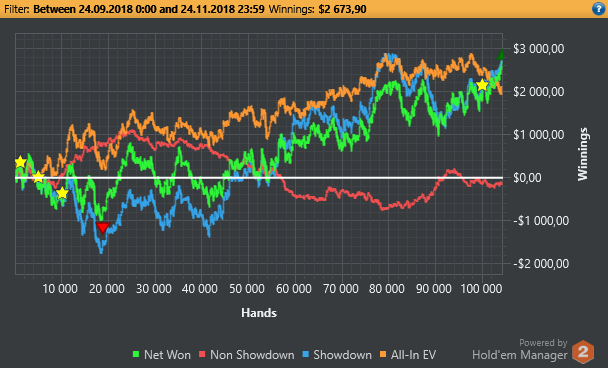The width and height of the screenshot is (608, 368).
Task: Click the Hold'em Manager text link
Action: (520, 355)
